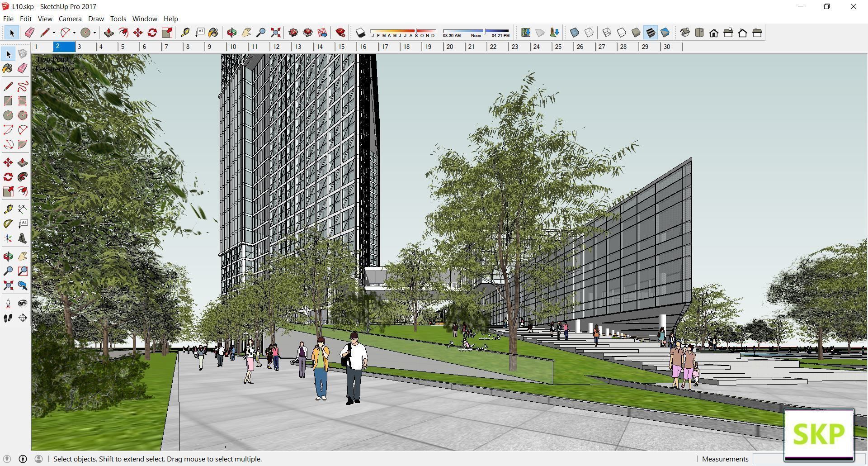
Task: Click the geo-location status bar icon
Action: tap(7, 459)
